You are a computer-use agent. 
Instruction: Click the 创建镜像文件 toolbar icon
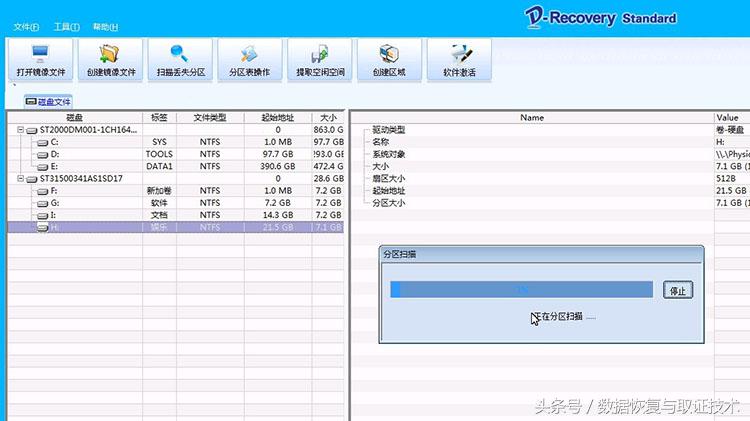tap(110, 60)
